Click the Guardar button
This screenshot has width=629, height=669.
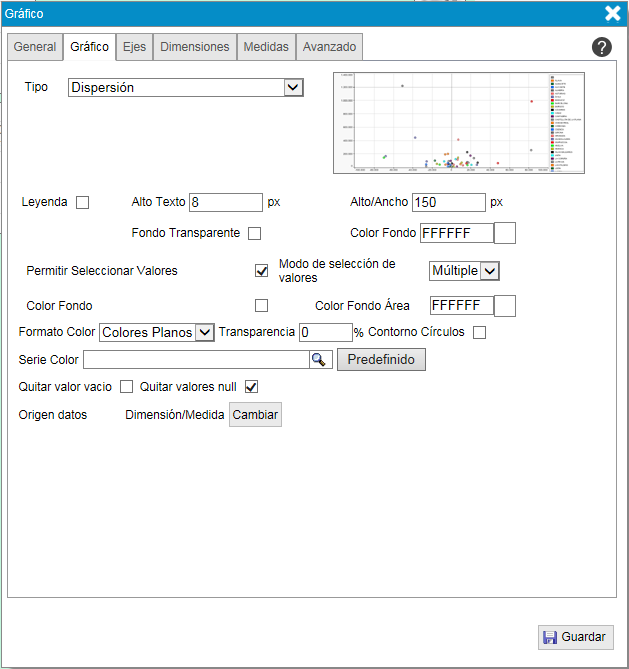pyautogui.click(x=575, y=637)
